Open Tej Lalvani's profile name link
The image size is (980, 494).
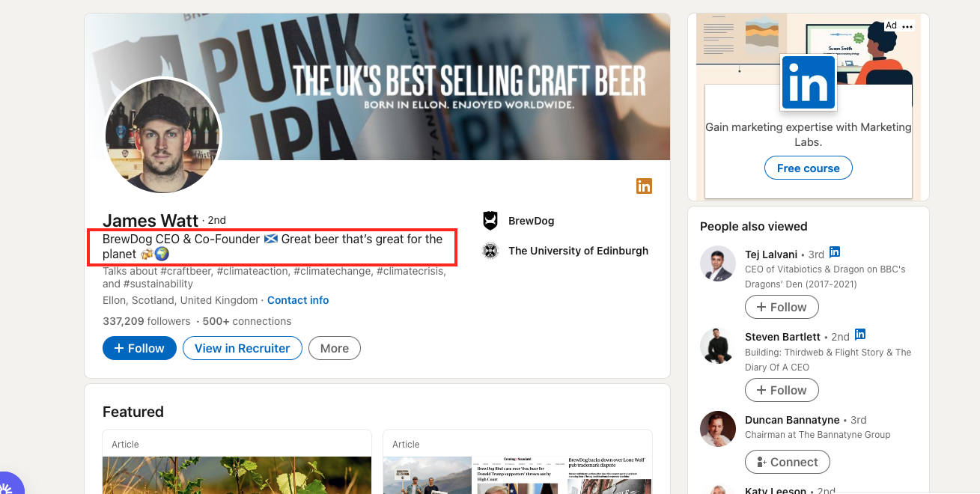[771, 254]
